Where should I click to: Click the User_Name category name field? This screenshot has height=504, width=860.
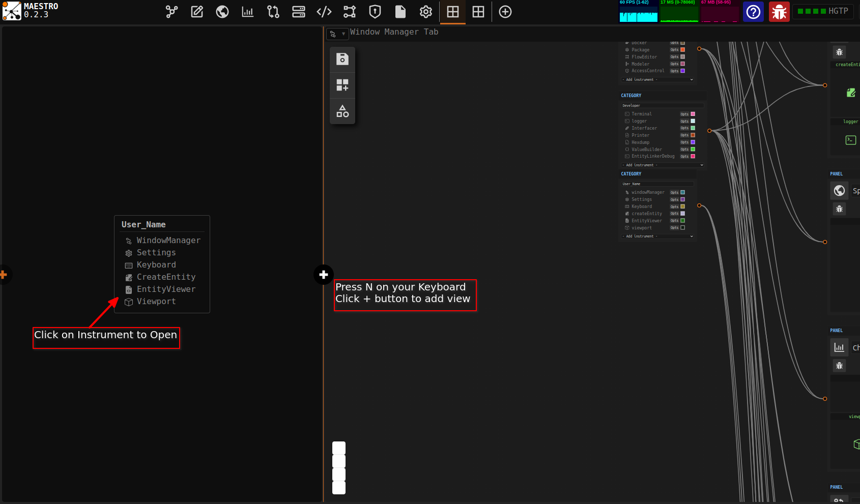tap(657, 184)
